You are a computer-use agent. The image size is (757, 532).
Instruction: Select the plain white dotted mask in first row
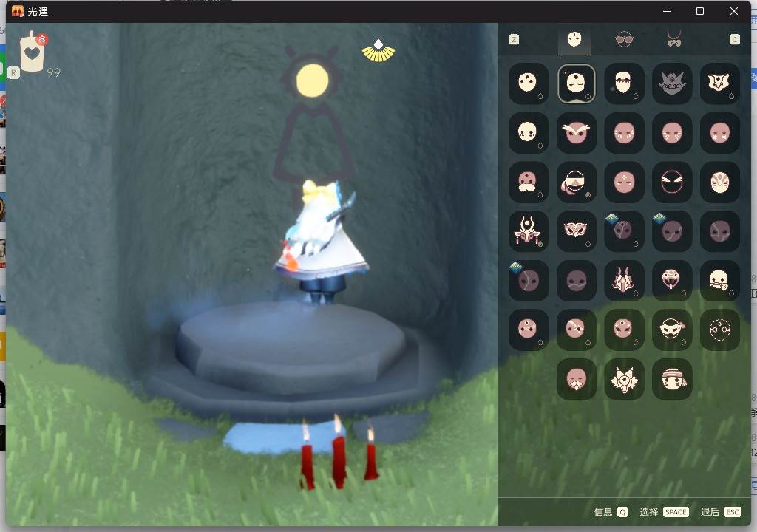(x=528, y=83)
